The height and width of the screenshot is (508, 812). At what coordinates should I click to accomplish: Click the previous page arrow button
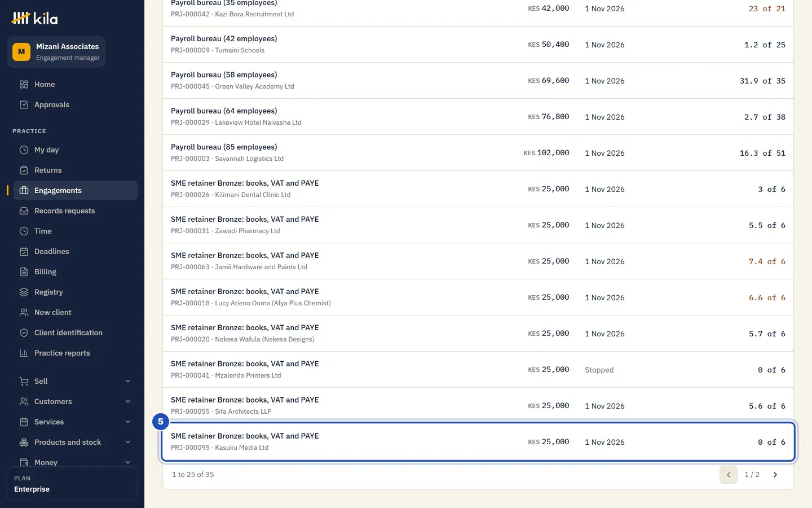point(729,475)
